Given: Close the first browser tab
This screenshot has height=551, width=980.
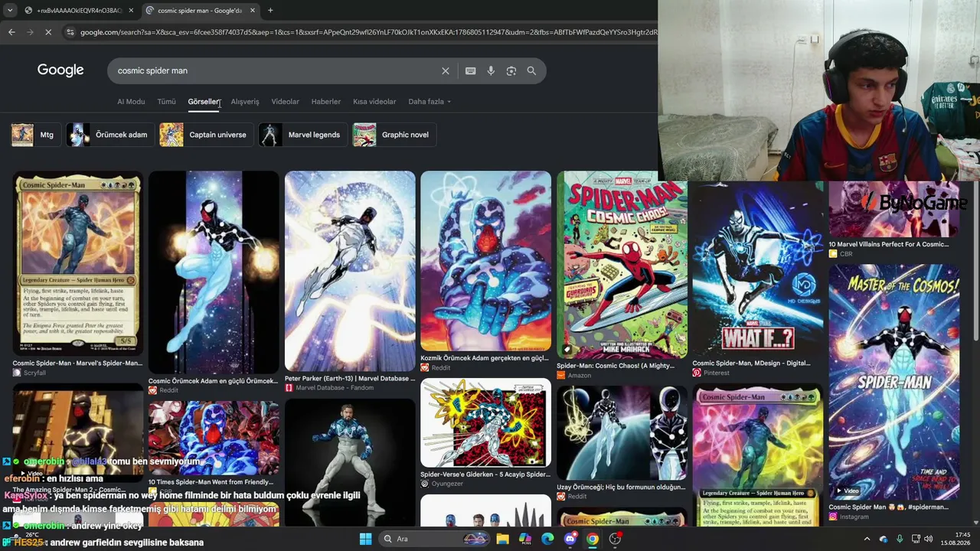Looking at the screenshot, I should (131, 11).
